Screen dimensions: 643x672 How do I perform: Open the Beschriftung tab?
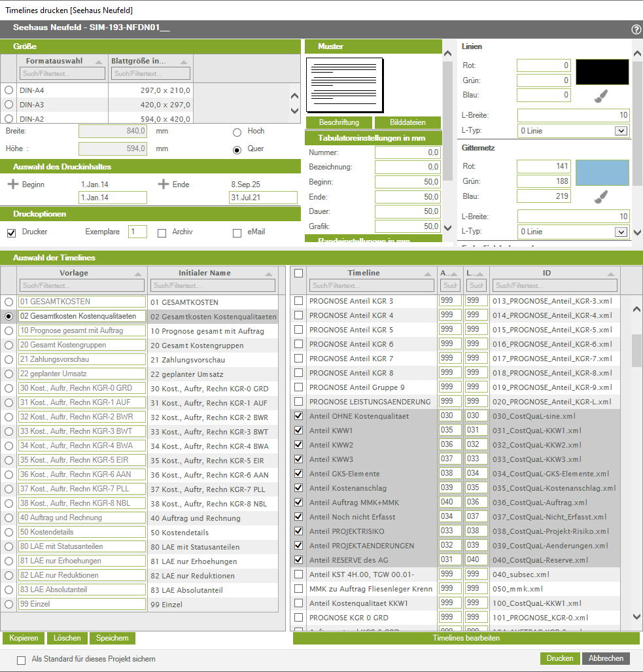339,122
